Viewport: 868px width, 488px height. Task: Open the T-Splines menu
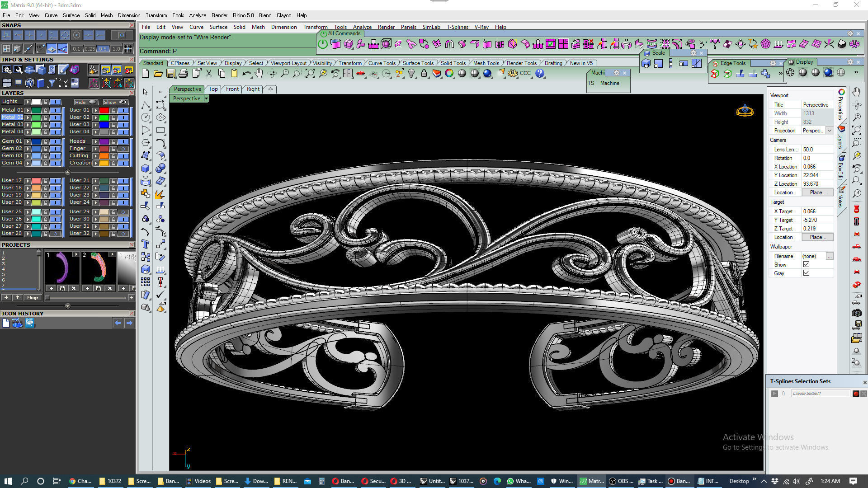pos(457,27)
